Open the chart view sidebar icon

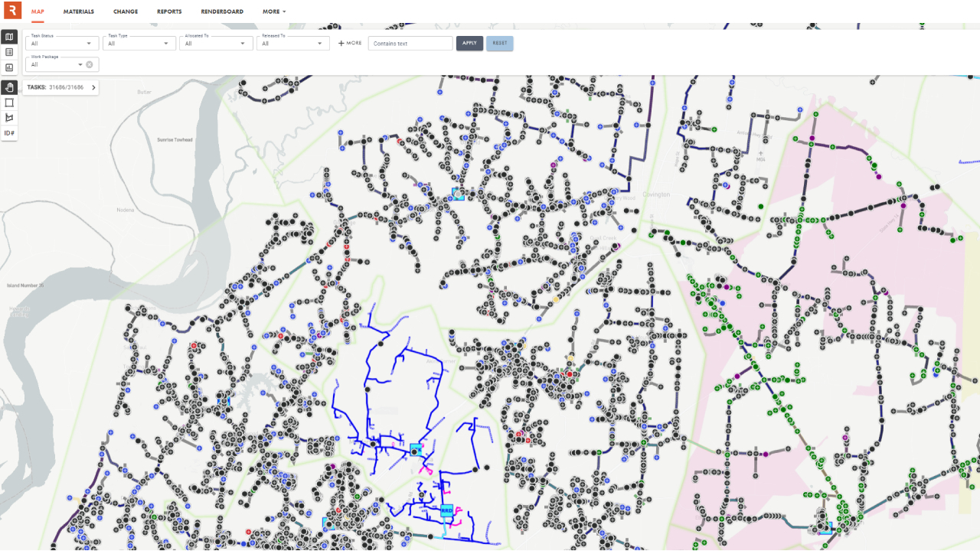click(x=9, y=67)
